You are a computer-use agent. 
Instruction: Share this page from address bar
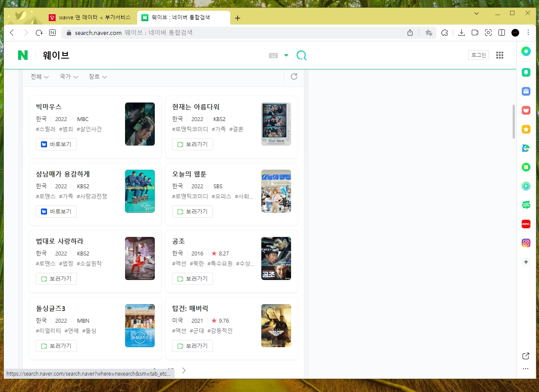coord(410,33)
